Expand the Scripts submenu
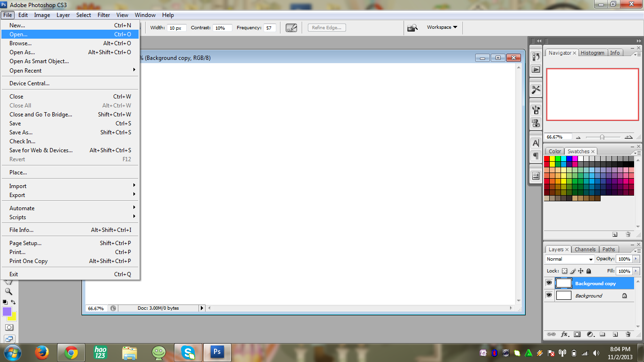 (71, 217)
